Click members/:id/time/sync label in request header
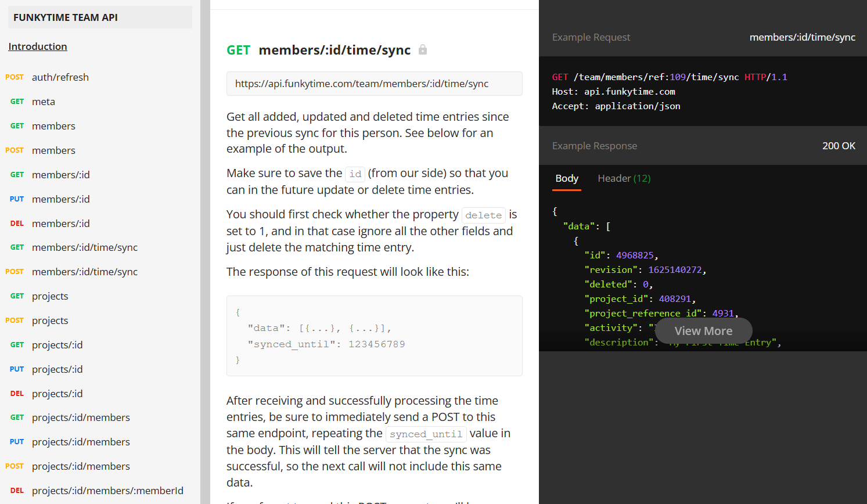This screenshot has width=867, height=504. coord(803,37)
